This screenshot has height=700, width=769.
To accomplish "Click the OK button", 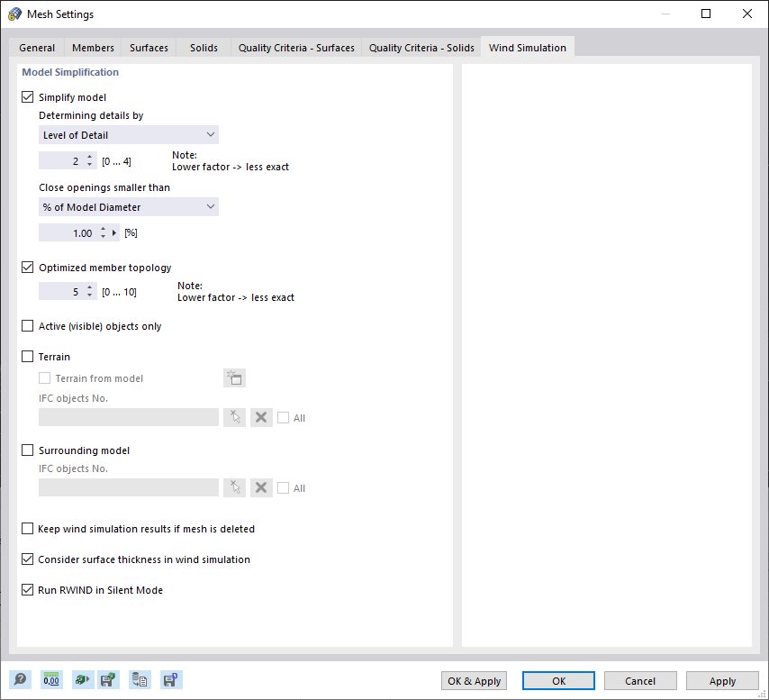I will click(558, 681).
